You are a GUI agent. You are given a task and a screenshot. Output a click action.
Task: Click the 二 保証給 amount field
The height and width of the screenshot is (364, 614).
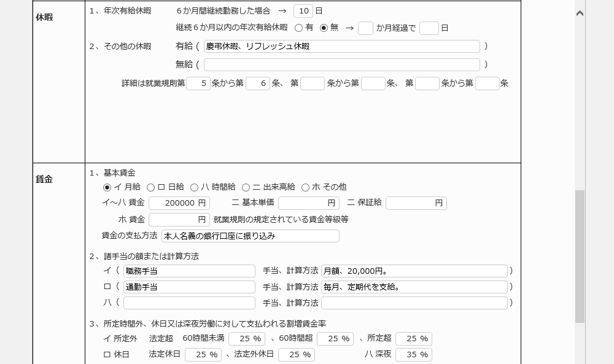pos(416,203)
